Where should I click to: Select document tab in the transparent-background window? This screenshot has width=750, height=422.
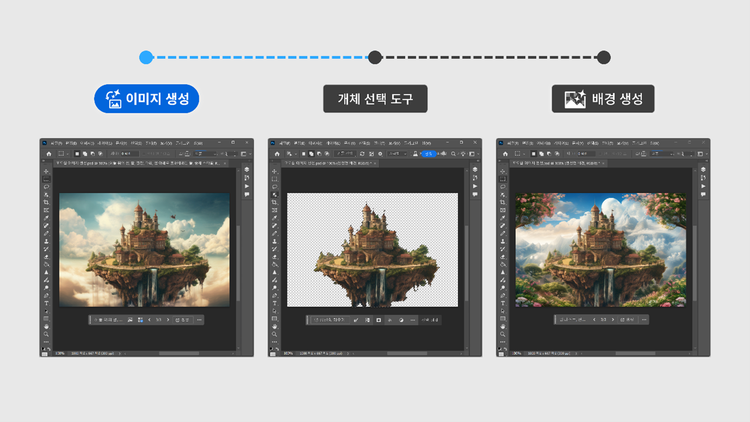(x=331, y=163)
